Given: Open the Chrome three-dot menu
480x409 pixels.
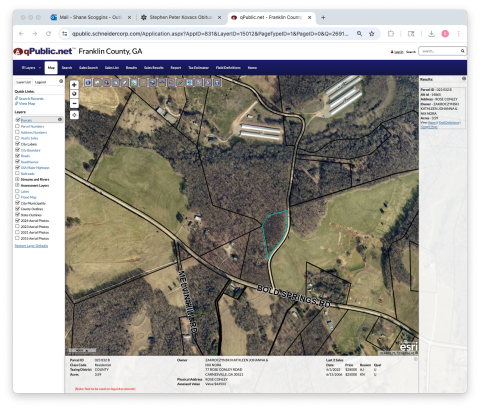Looking at the screenshot, I should point(459,34).
